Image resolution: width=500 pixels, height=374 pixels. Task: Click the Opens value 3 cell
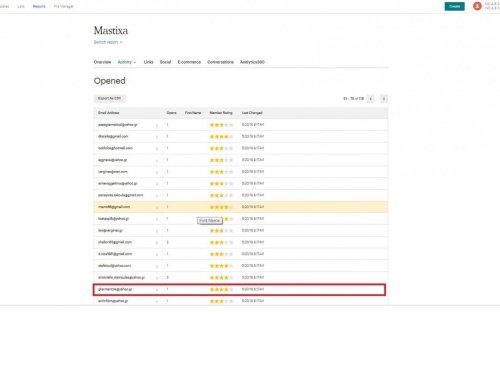click(167, 277)
